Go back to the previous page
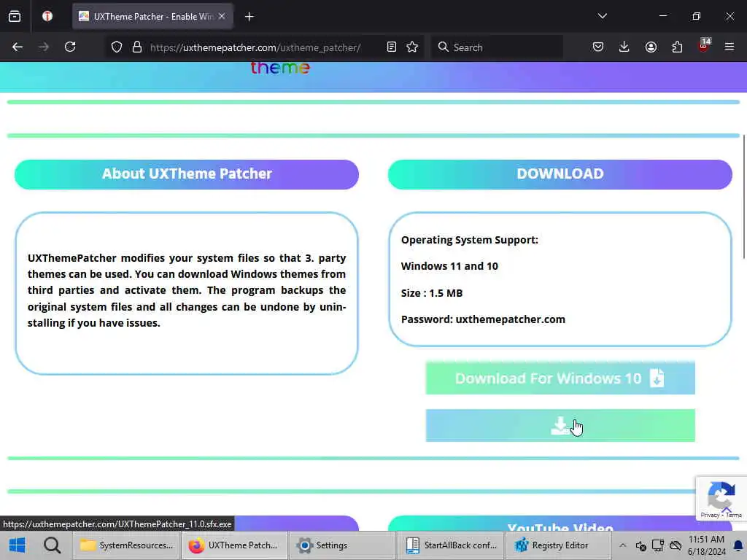Viewport: 747px width, 560px height. [18, 47]
